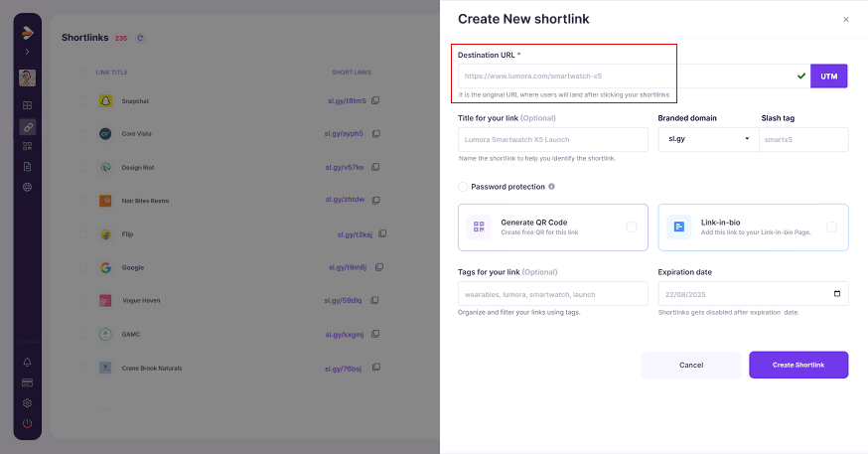Open the Expiration date calendar picker
The width and height of the screenshot is (868, 454).
(x=837, y=293)
